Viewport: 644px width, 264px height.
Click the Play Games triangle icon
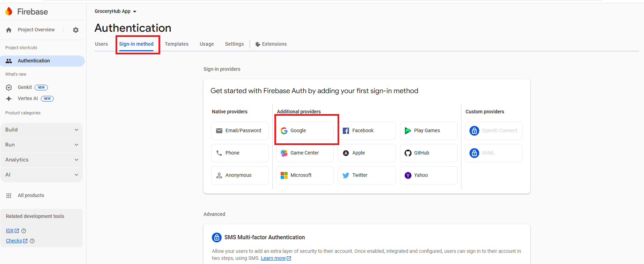(x=408, y=131)
